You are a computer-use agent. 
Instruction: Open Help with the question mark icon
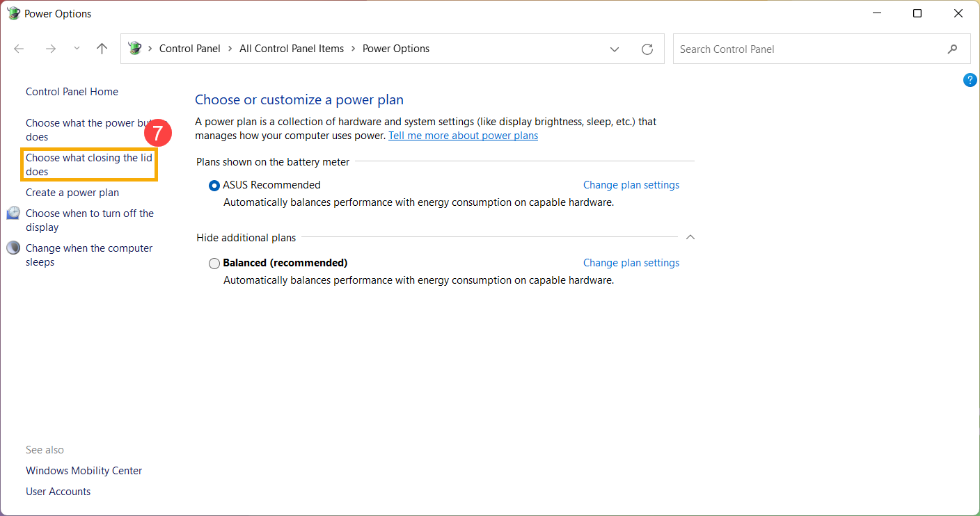[x=970, y=81]
